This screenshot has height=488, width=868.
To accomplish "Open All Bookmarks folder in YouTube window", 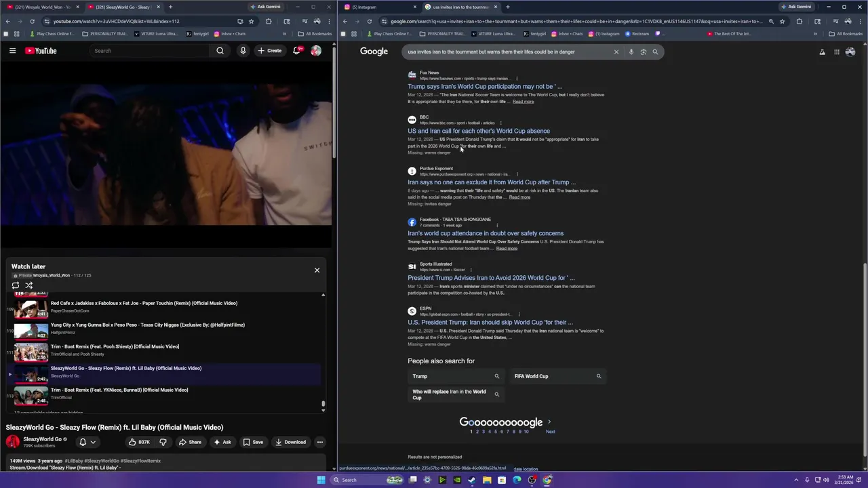I will click(x=315, y=33).
